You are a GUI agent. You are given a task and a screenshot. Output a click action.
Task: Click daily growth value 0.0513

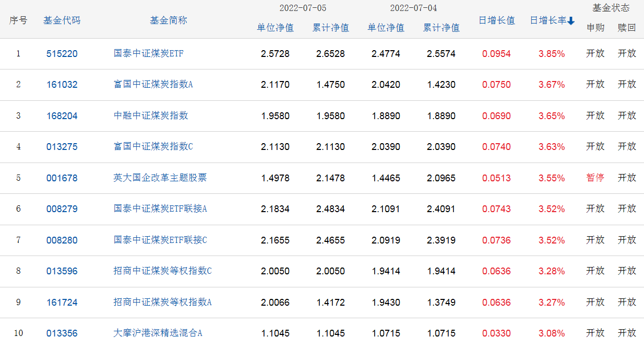tap(496, 178)
